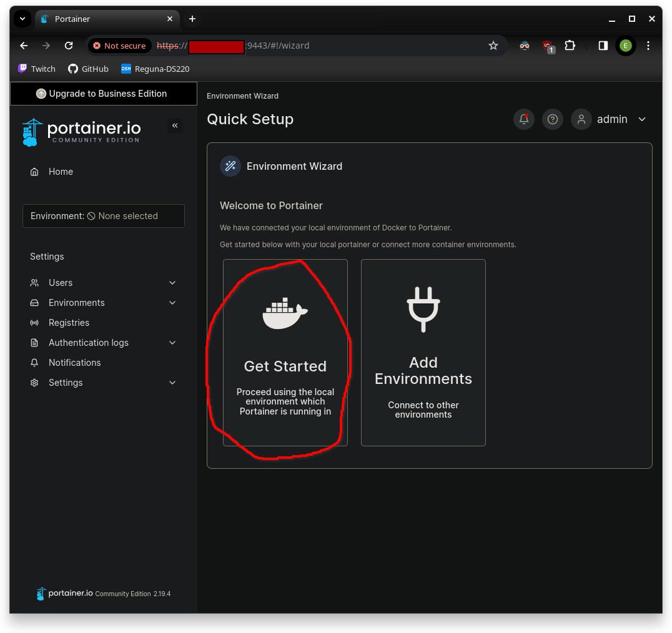Image resolution: width=672 pixels, height=633 pixels.
Task: Open Notifications in the sidebar
Action: 74,363
